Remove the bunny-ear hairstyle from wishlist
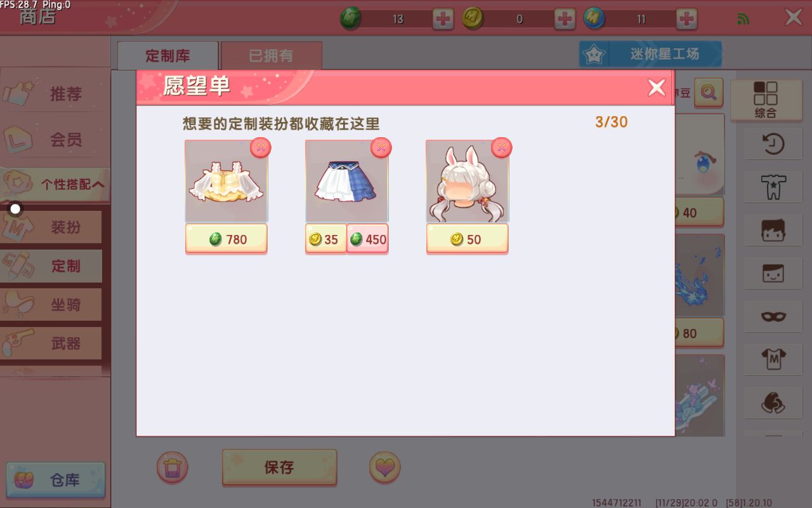 [x=501, y=148]
